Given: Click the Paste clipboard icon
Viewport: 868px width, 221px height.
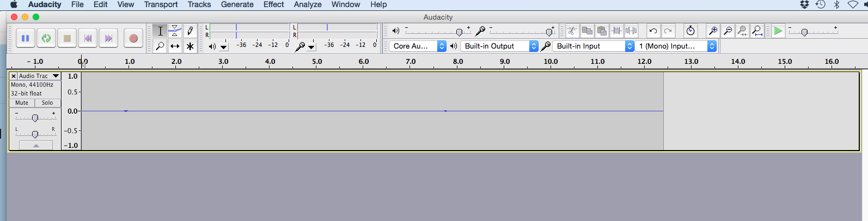Looking at the screenshot, I should 602,31.
